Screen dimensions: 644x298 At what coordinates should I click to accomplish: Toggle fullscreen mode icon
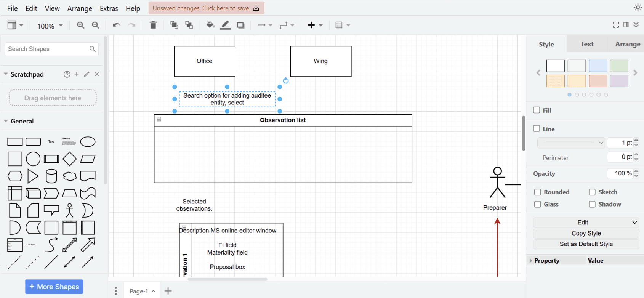pos(616,25)
